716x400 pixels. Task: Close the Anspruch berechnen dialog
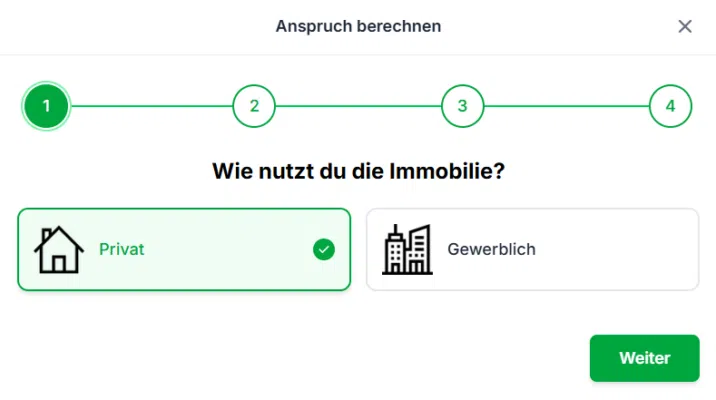[685, 27]
